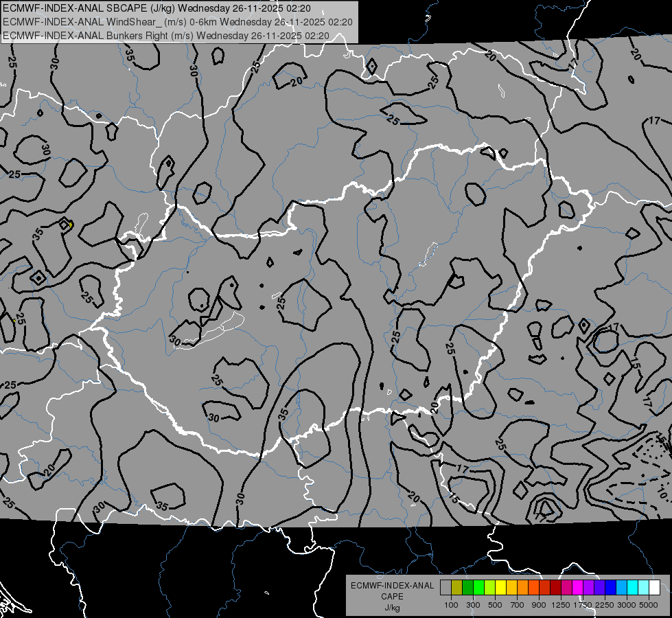
Task: Click the orange-red swatch before 900
Action: pyautogui.click(x=533, y=587)
